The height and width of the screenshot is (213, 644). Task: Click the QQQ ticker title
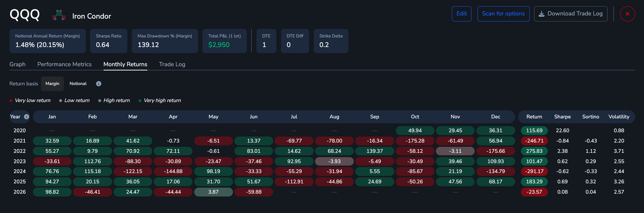(25, 15)
